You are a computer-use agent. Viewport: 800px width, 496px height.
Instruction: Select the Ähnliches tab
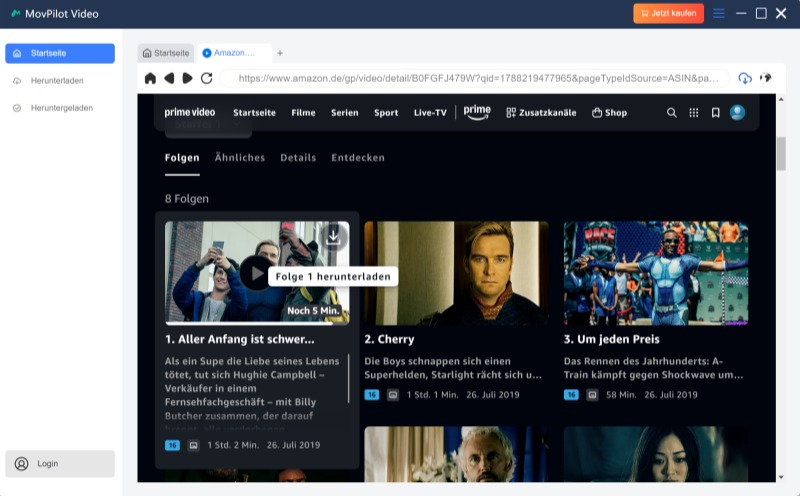(240, 158)
